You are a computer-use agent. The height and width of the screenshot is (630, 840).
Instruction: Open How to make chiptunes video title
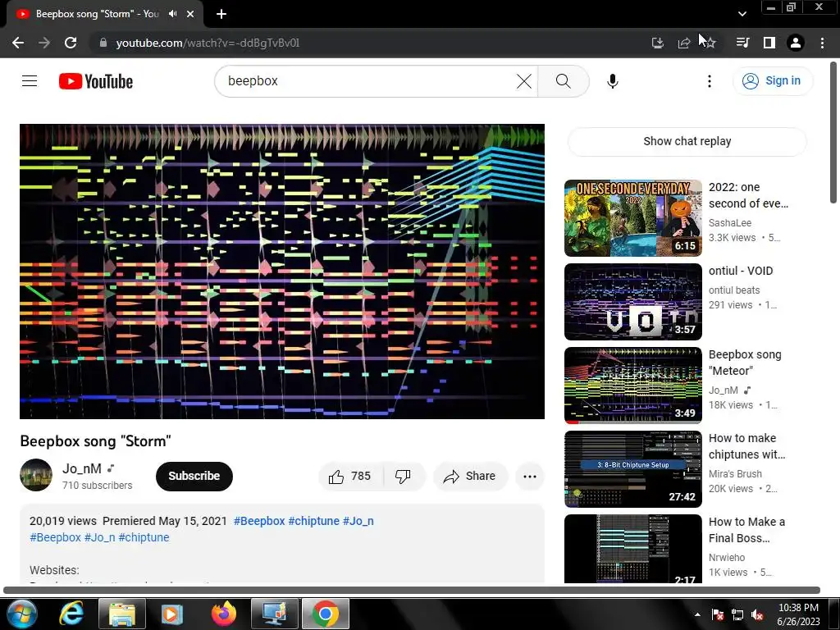tap(746, 446)
